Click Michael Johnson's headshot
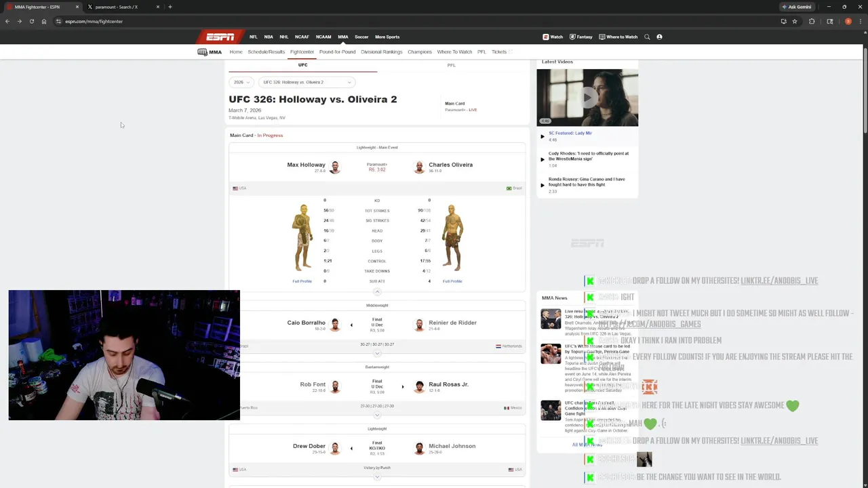The height and width of the screenshot is (488, 868). 419,448
